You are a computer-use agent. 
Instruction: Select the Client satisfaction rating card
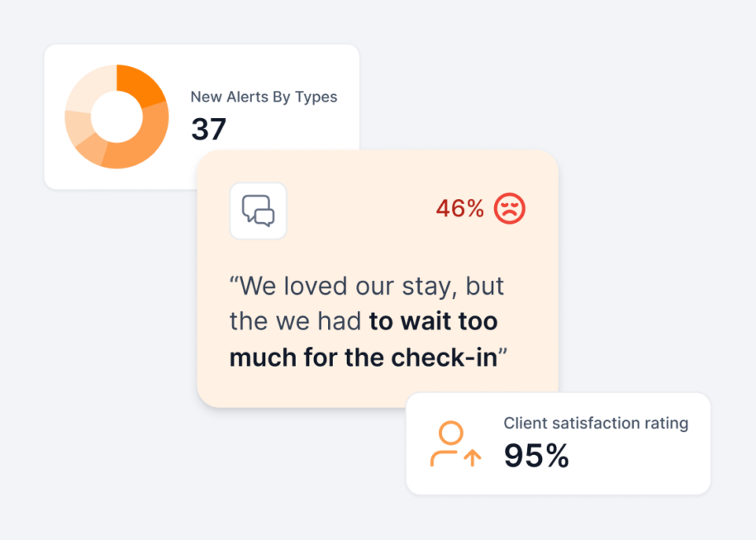pyautogui.click(x=559, y=443)
